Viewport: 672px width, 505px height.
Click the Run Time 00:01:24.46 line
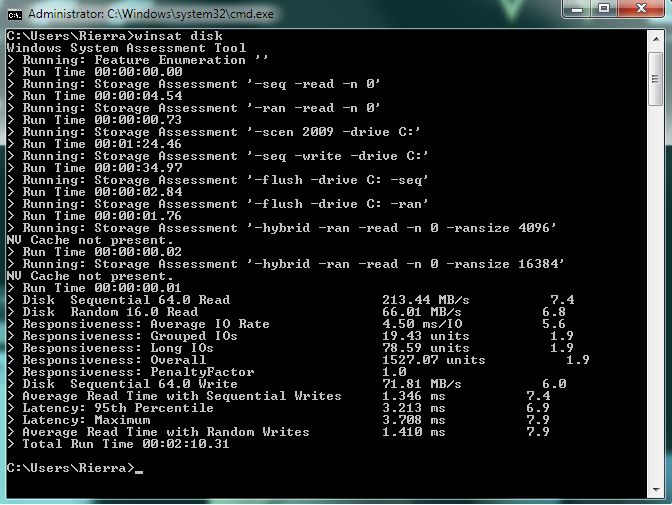(95, 144)
